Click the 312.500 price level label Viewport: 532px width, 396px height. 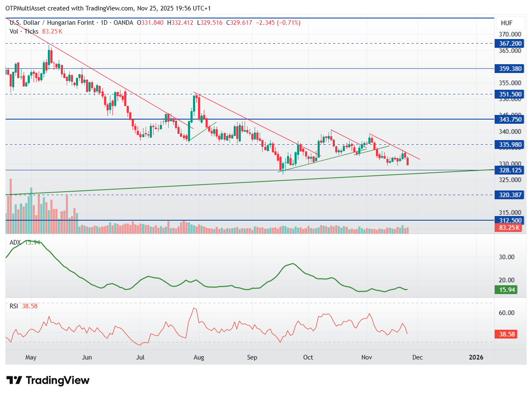tap(510, 221)
